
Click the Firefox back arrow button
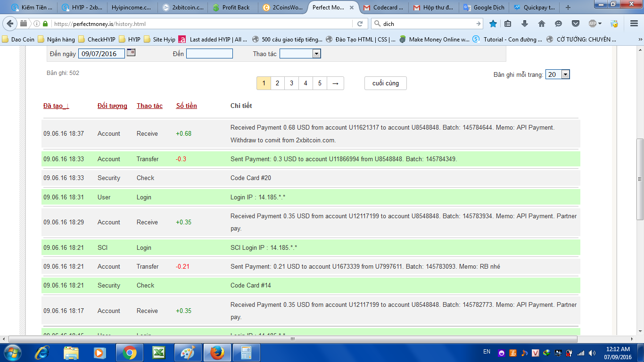10,24
